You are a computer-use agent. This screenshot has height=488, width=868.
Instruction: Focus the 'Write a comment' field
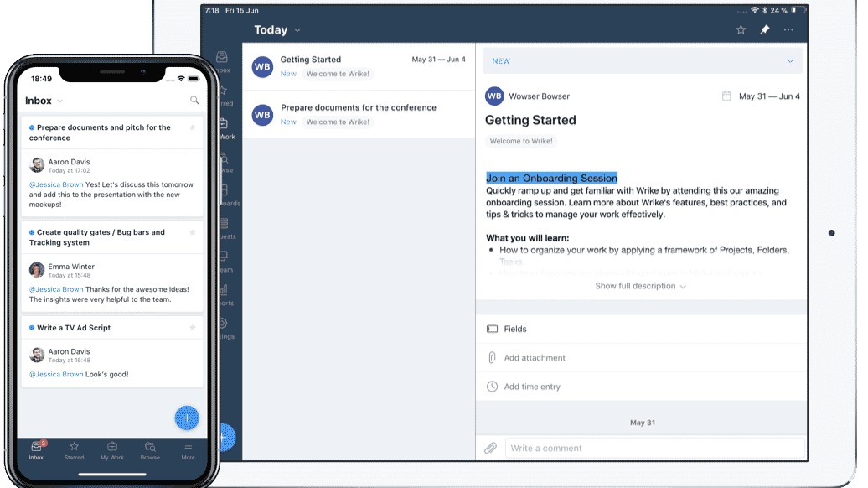point(655,448)
